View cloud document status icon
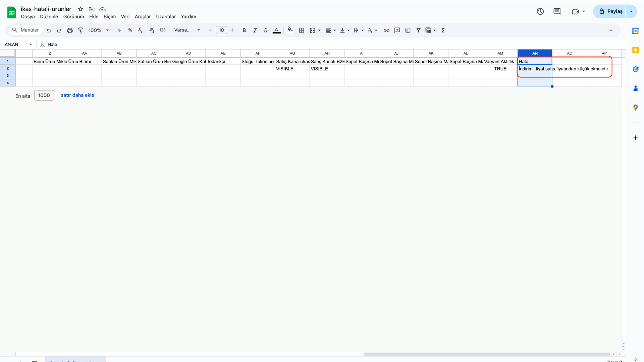Screen dimensions: 644x362 103,9
